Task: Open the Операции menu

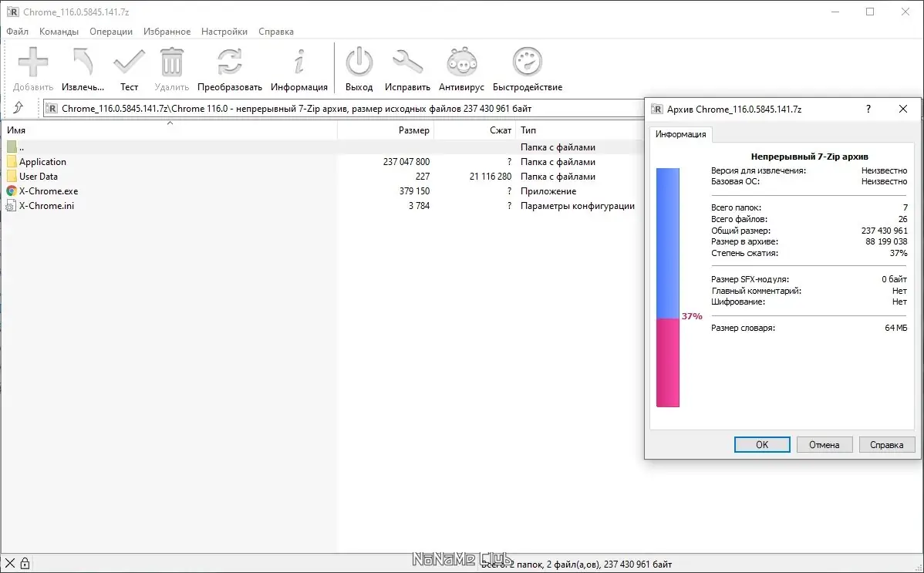Action: (111, 32)
